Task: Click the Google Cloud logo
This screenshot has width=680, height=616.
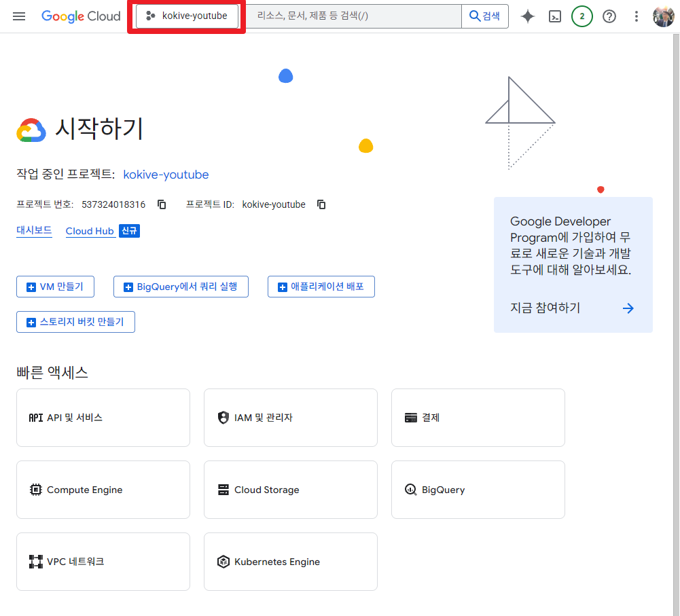Action: [81, 16]
